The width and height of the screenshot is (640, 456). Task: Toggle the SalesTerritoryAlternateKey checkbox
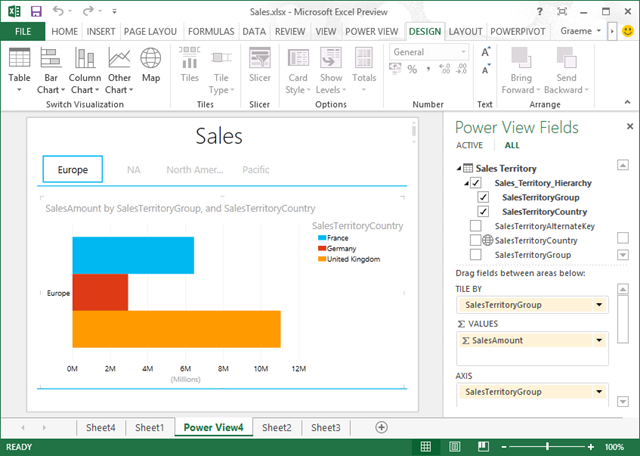tap(476, 226)
